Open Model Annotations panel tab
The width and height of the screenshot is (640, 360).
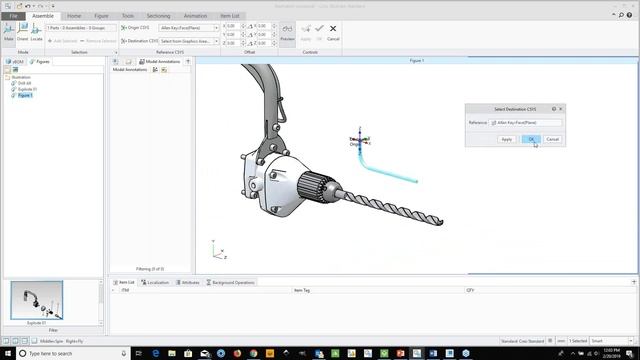pos(160,62)
